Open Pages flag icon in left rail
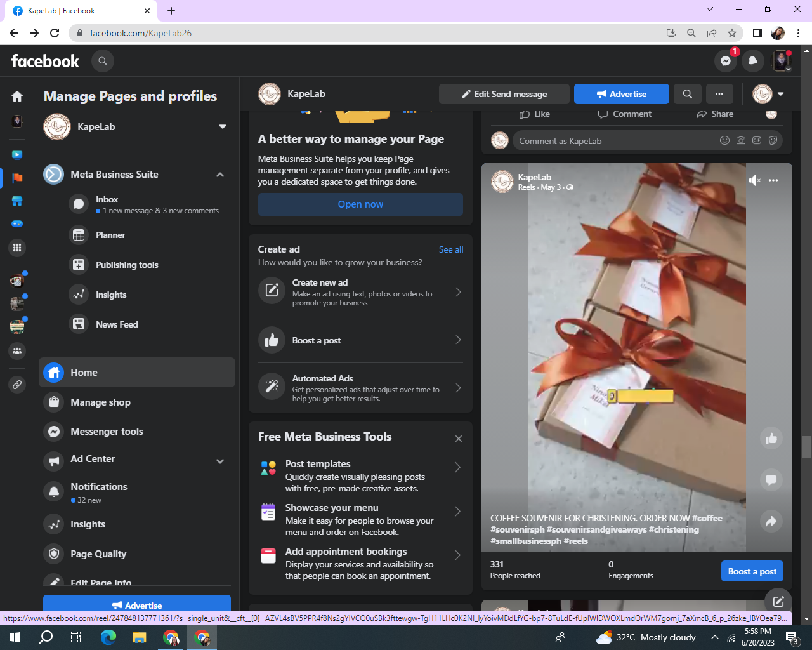This screenshot has height=650, width=812. (17, 178)
